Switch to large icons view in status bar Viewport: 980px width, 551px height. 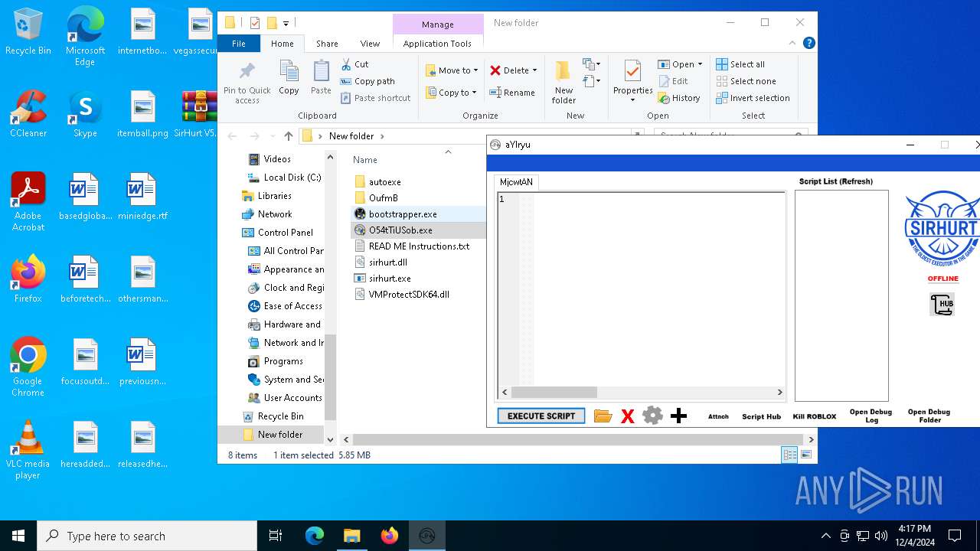tap(805, 455)
